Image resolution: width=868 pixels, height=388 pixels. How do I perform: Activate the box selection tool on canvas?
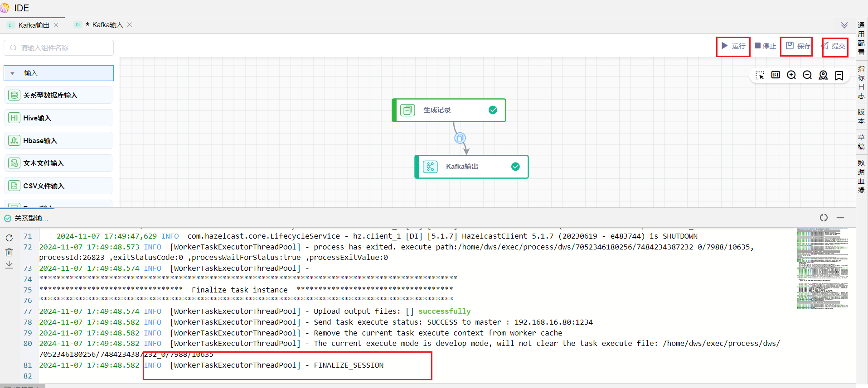point(760,75)
